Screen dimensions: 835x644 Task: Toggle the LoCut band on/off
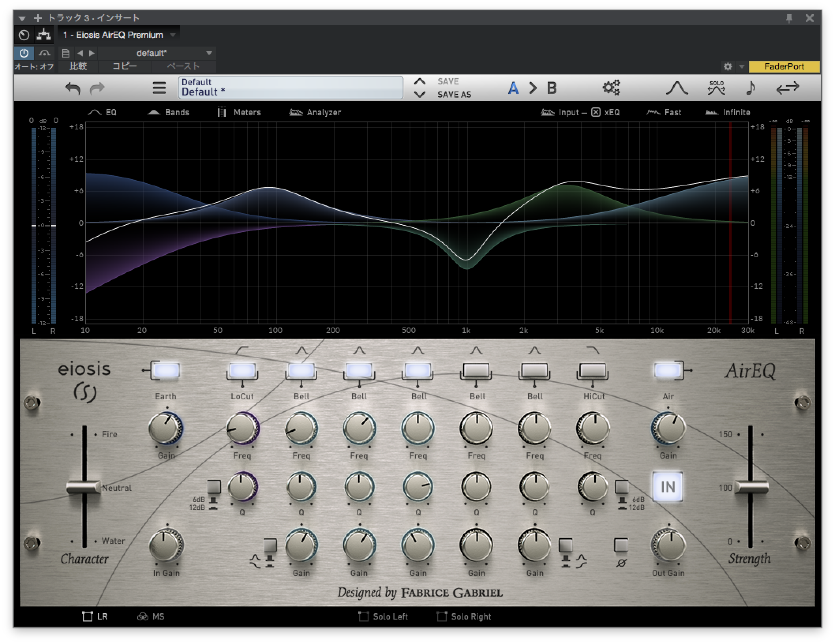coord(242,371)
